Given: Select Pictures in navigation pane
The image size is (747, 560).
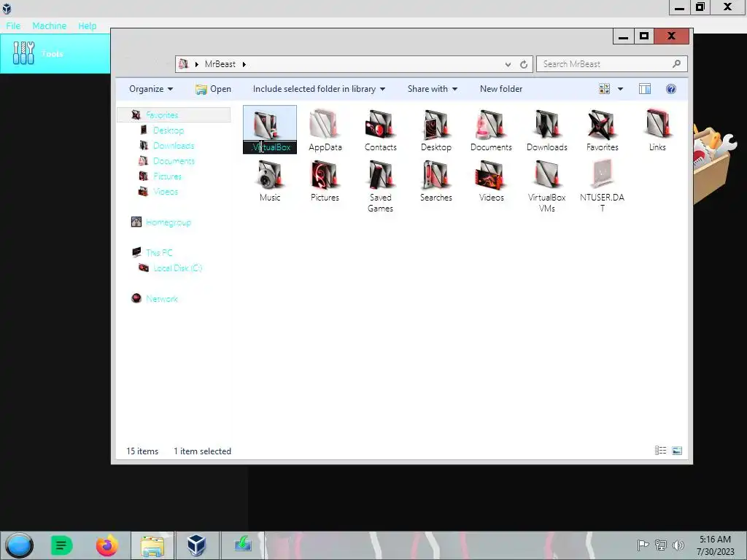Looking at the screenshot, I should pos(167,176).
